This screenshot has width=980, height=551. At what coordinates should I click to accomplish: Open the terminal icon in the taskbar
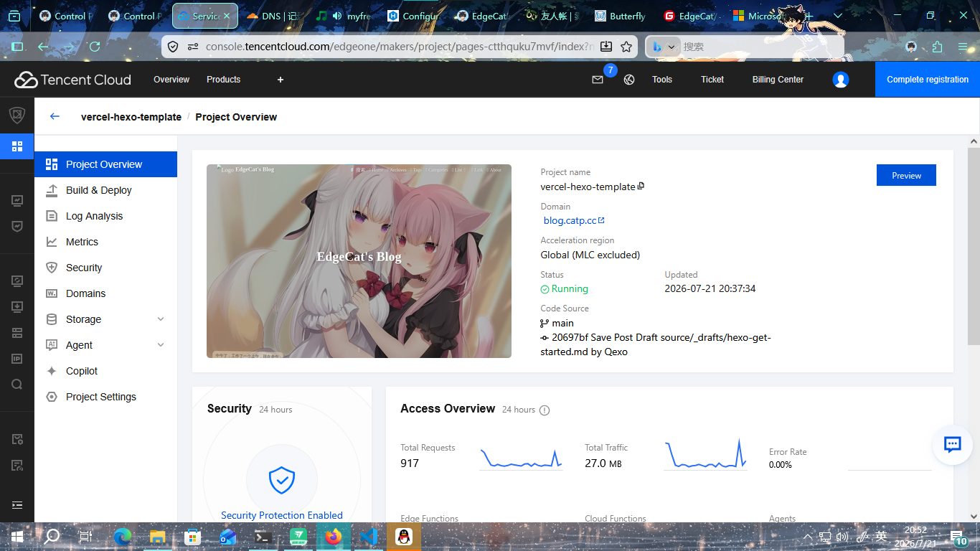[263, 536]
